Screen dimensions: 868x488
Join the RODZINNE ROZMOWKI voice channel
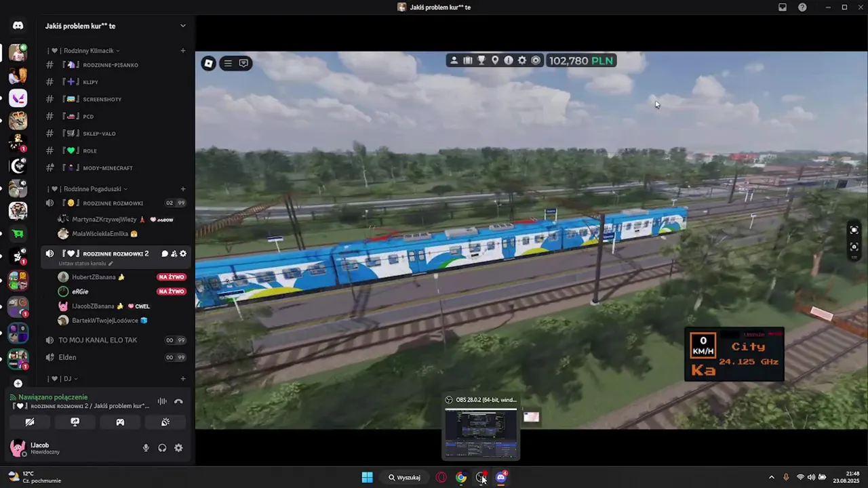tap(116, 203)
